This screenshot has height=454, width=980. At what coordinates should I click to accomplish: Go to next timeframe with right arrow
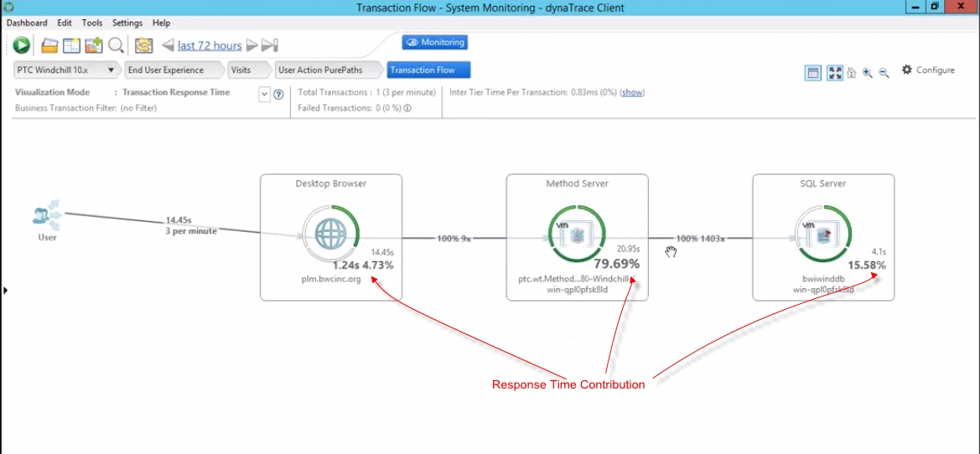point(251,45)
